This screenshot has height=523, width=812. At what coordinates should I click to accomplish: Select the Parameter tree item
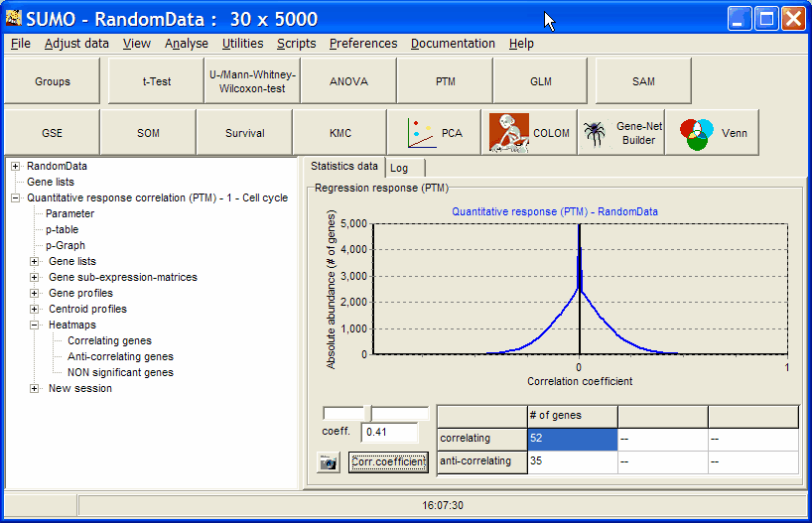point(69,213)
